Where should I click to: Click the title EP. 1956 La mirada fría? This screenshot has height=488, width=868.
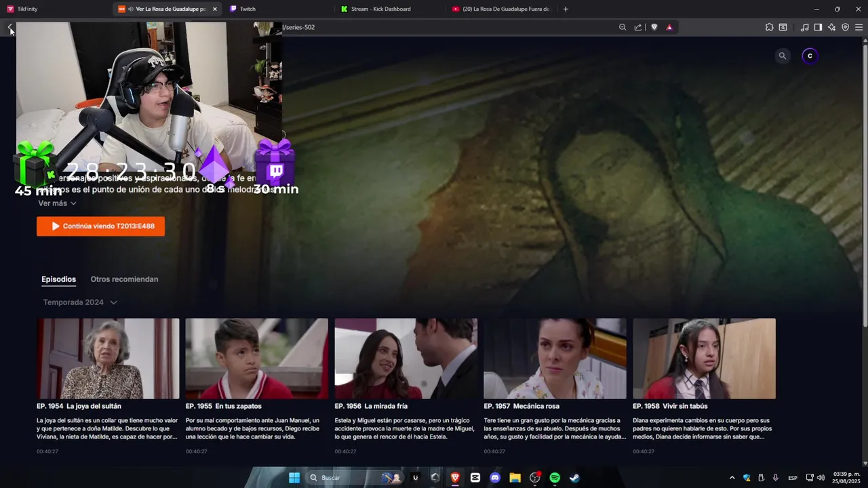(x=371, y=406)
